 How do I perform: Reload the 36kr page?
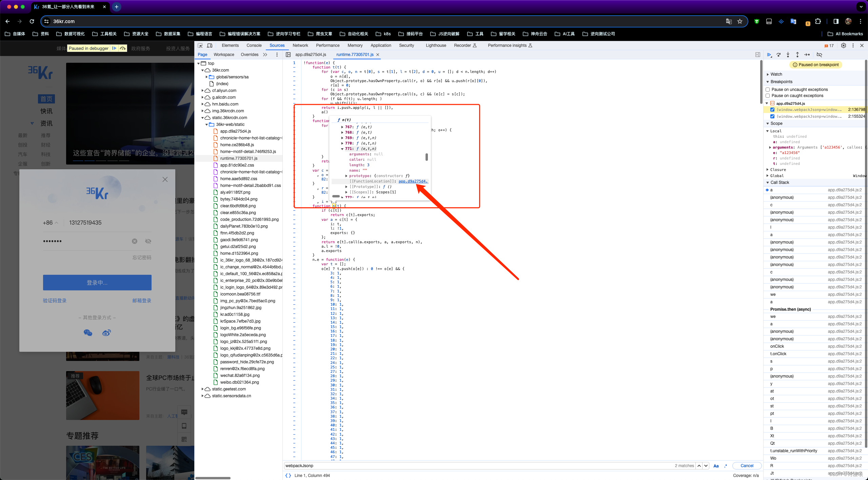click(32, 21)
